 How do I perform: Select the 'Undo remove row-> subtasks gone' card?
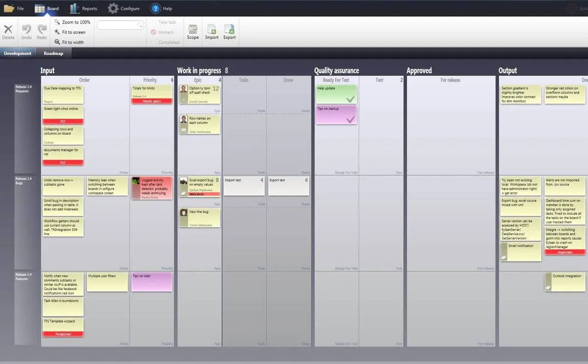tap(63, 186)
